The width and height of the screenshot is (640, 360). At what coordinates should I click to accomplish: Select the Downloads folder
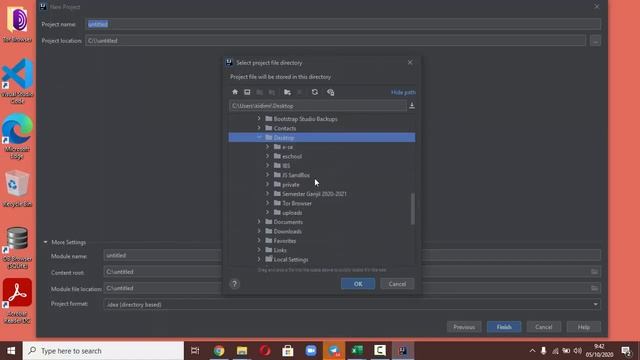[x=288, y=231]
